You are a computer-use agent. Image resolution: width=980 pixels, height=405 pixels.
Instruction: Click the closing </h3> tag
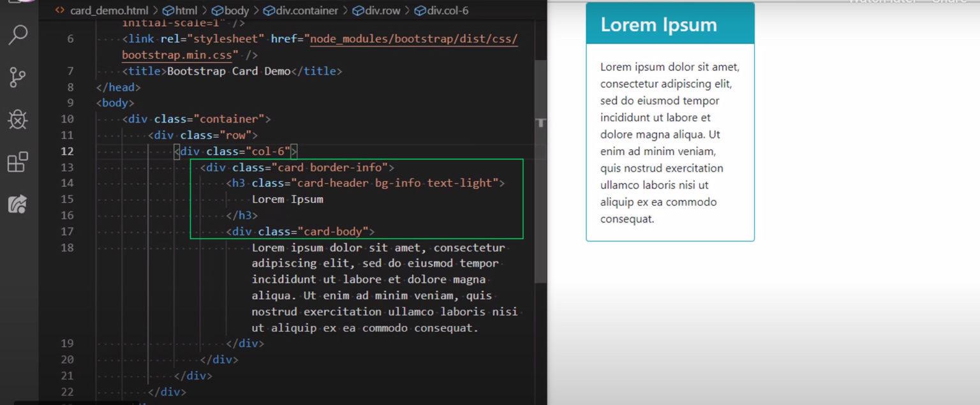click(242, 215)
